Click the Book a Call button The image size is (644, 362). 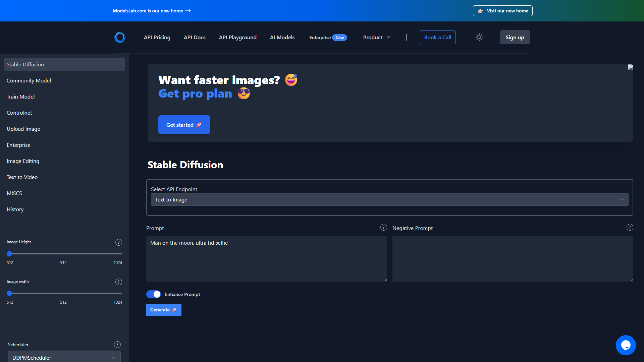click(x=438, y=37)
